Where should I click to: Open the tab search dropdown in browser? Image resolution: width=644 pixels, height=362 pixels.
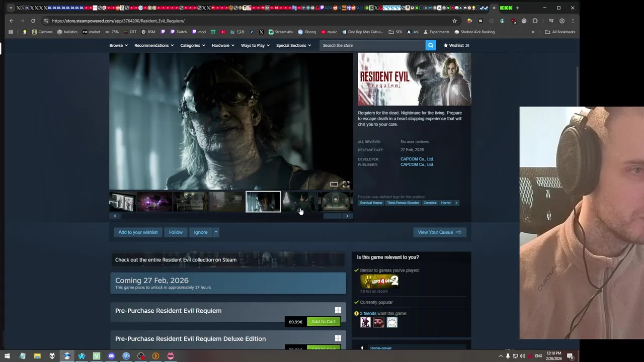click(11, 8)
